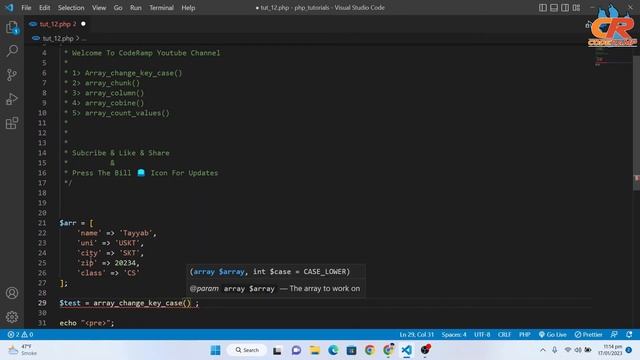Change language mode via PHP

[524, 334]
